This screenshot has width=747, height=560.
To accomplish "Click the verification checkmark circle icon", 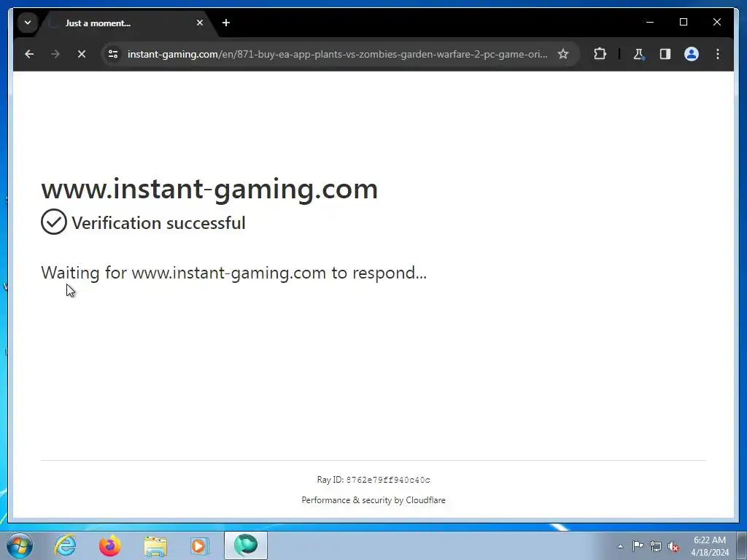I will pyautogui.click(x=54, y=222).
